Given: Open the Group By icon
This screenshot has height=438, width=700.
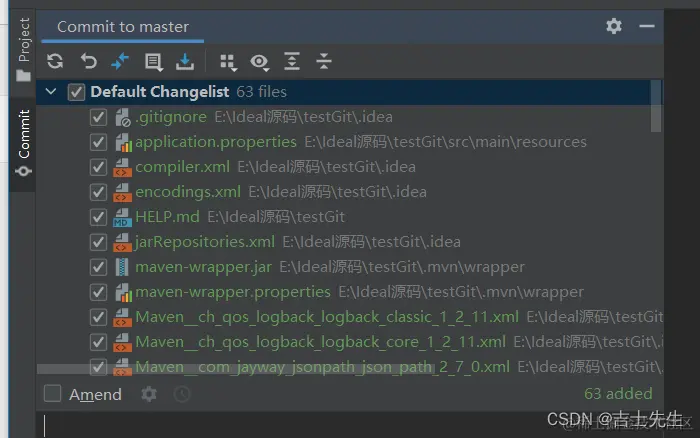Looking at the screenshot, I should (228, 63).
